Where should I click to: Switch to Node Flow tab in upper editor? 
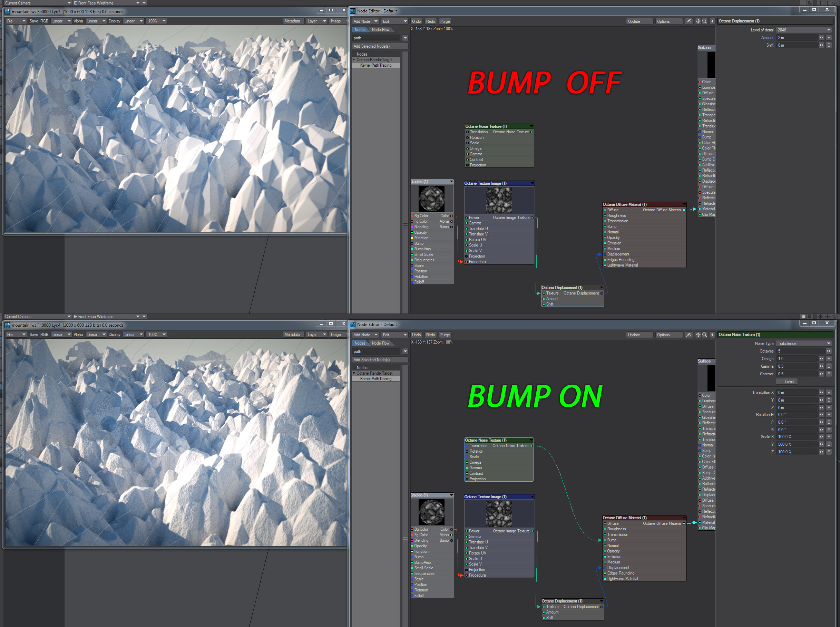coord(380,30)
